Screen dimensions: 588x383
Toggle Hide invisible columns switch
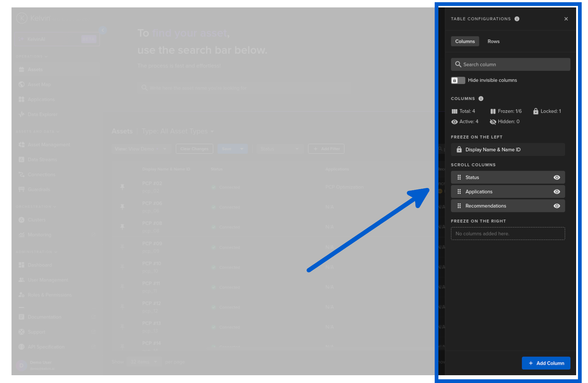tap(458, 80)
